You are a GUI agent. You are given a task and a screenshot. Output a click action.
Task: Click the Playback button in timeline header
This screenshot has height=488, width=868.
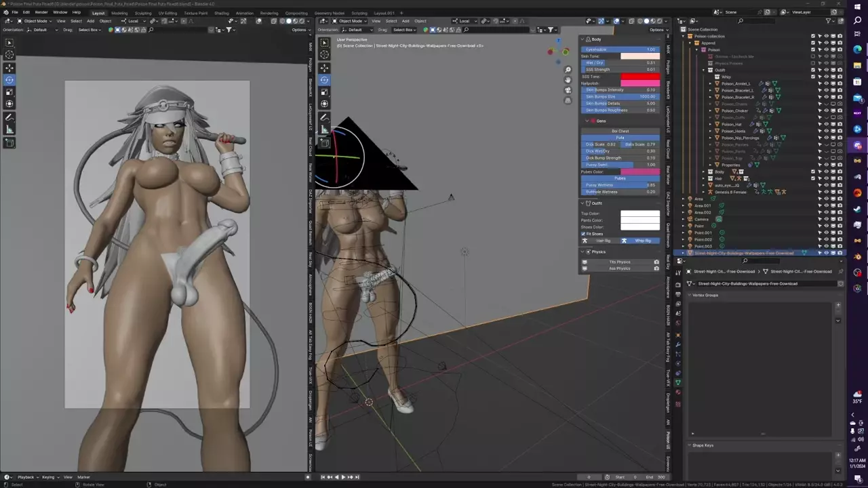(27, 477)
